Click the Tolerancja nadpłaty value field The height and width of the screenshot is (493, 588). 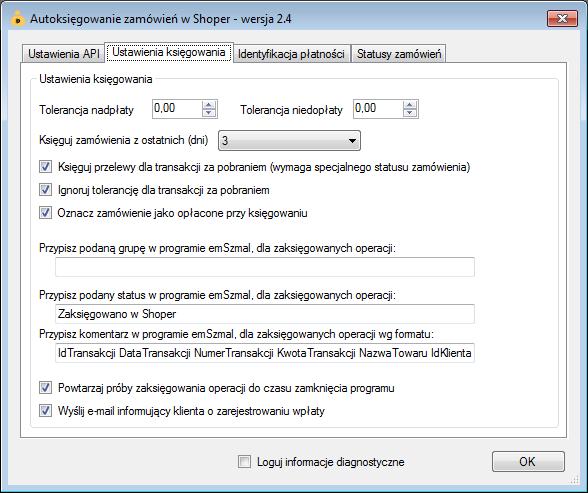(177, 109)
